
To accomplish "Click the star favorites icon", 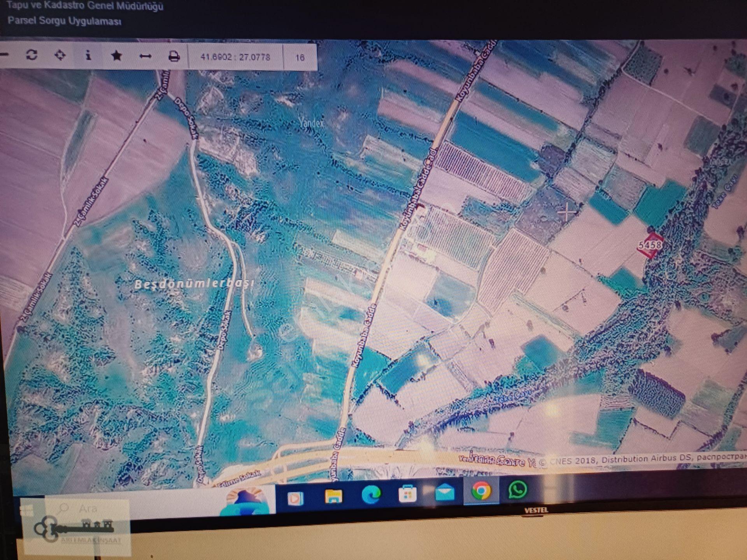I will [x=116, y=56].
